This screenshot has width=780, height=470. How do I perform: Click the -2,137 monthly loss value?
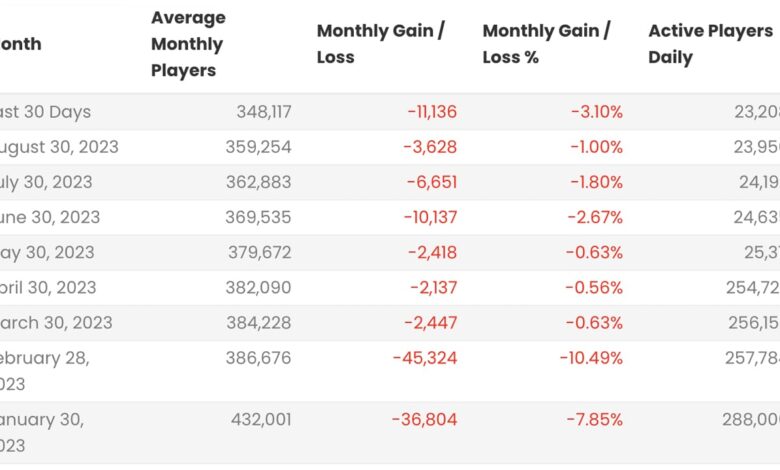click(433, 287)
